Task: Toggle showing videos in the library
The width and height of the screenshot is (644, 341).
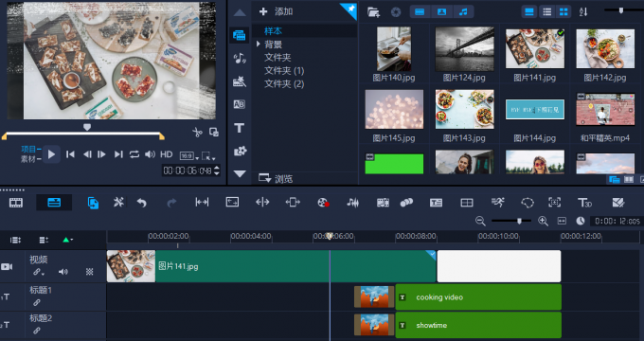Action: click(x=420, y=12)
